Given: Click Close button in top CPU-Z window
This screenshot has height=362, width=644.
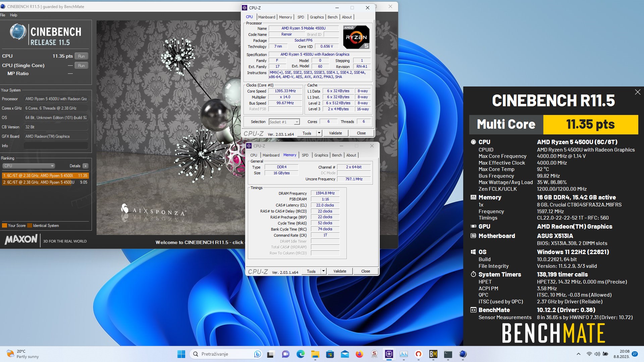Looking at the screenshot, I should [361, 133].
